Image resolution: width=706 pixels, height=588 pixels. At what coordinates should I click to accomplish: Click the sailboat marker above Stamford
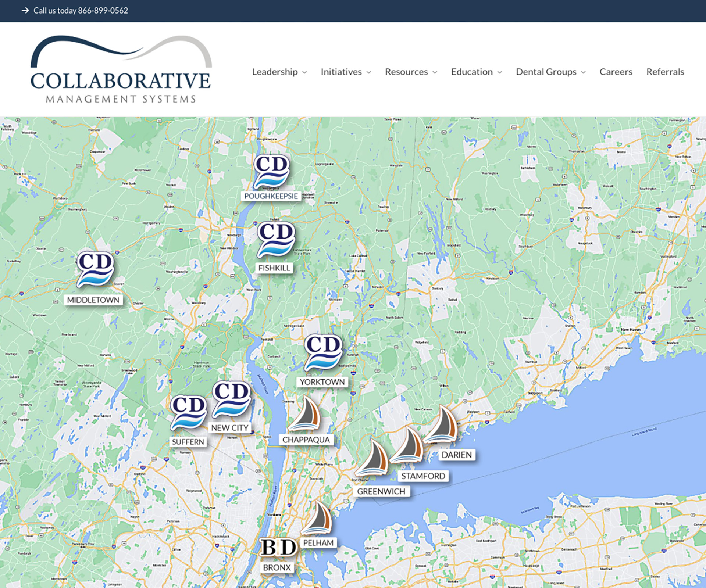pos(407,444)
